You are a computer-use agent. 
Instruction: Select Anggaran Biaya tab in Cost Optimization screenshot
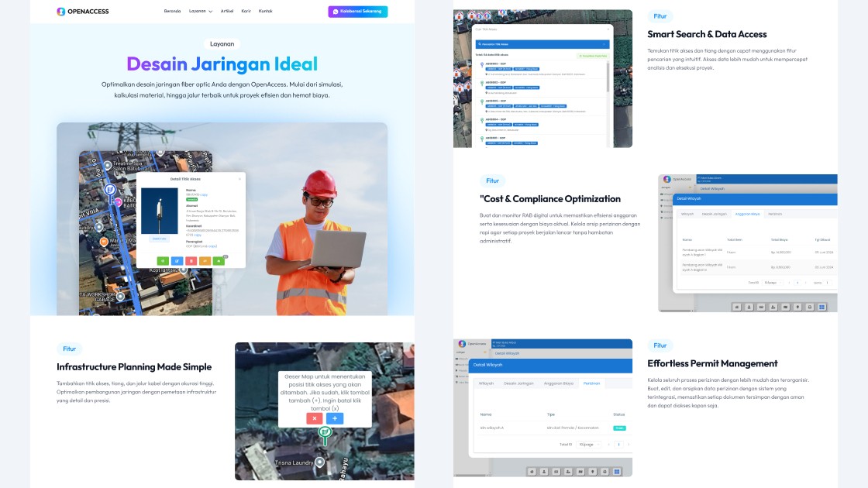[747, 214]
